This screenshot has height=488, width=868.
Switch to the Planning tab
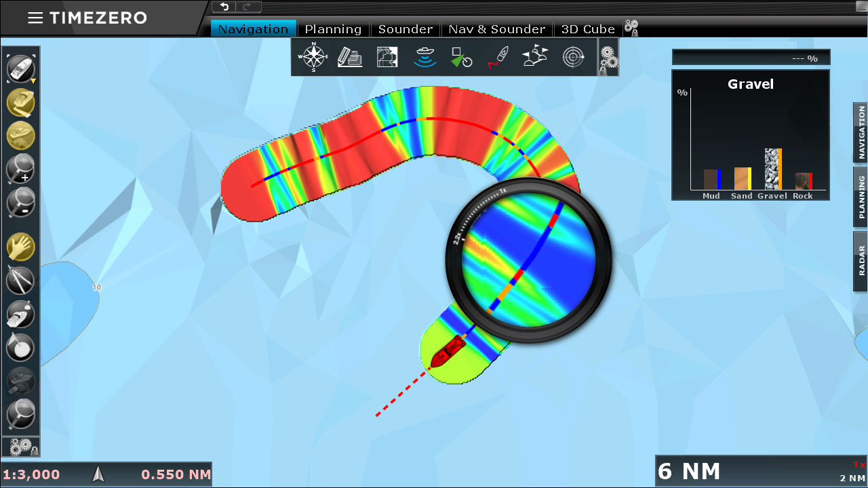[x=333, y=29]
